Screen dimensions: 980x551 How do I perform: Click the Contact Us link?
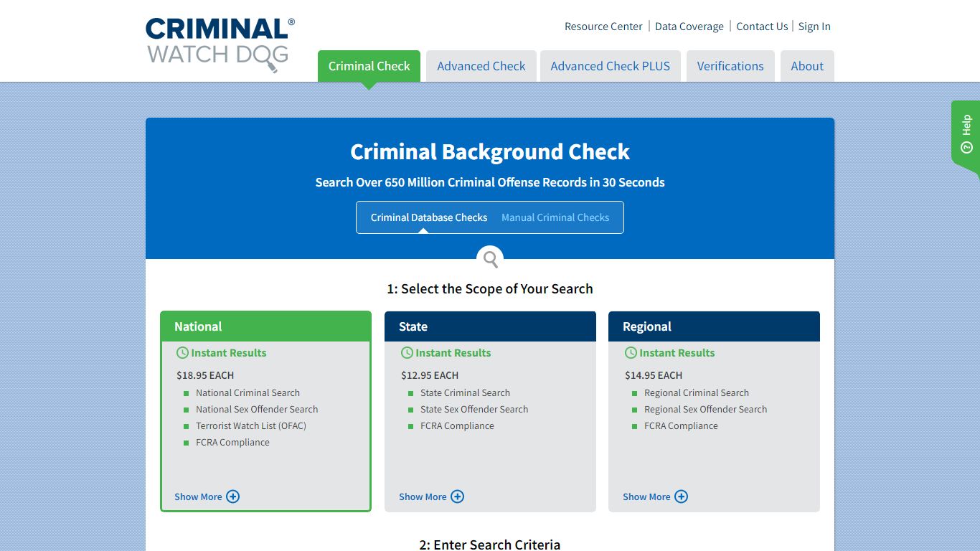[x=762, y=27]
